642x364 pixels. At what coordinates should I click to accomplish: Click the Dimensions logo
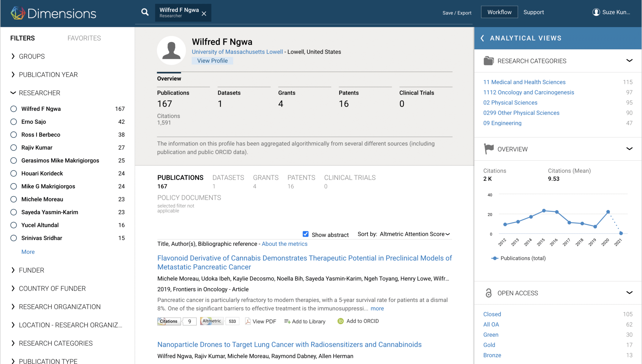tap(53, 13)
